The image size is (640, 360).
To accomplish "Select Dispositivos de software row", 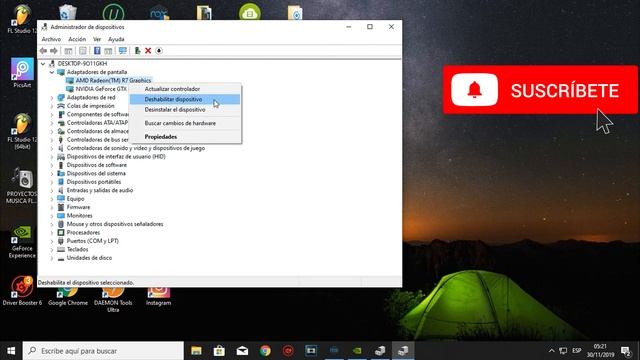I will pyautogui.click(x=96, y=165).
